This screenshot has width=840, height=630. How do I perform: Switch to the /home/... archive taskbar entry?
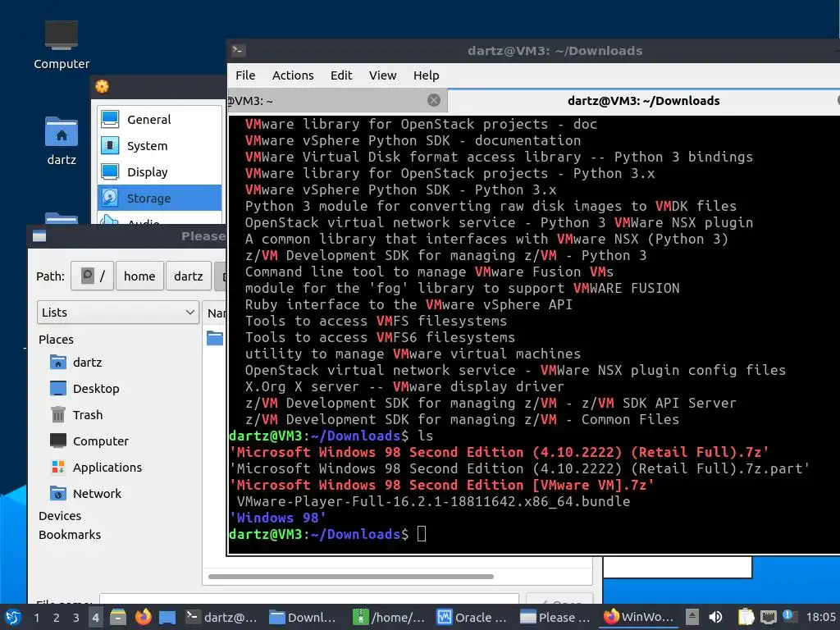pyautogui.click(x=389, y=617)
